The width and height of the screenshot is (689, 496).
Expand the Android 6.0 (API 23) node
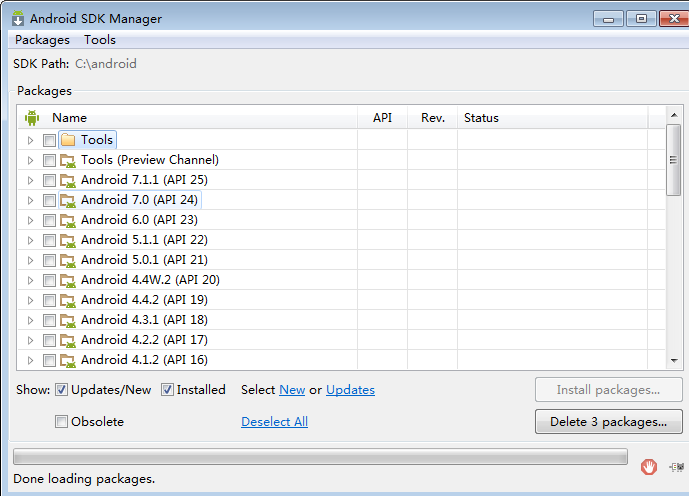pyautogui.click(x=30, y=220)
